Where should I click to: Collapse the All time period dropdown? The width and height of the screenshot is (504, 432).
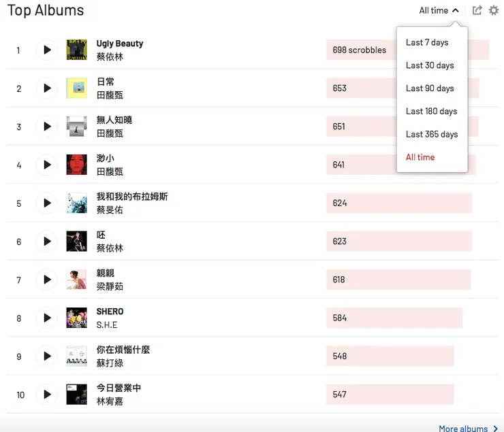tap(439, 10)
